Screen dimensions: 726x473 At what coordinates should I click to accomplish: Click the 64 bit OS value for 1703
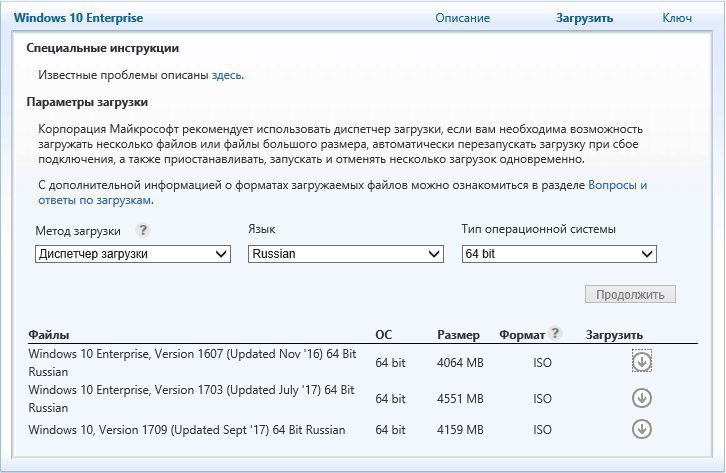(390, 398)
